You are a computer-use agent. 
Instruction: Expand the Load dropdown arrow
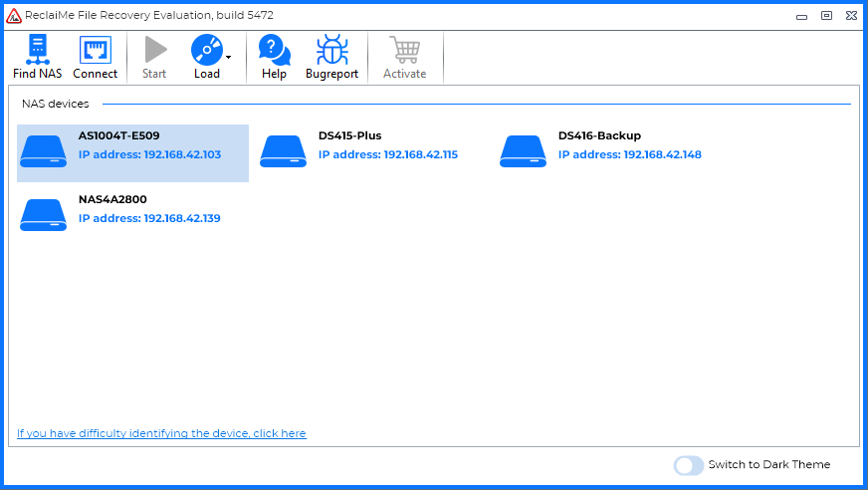click(x=229, y=58)
